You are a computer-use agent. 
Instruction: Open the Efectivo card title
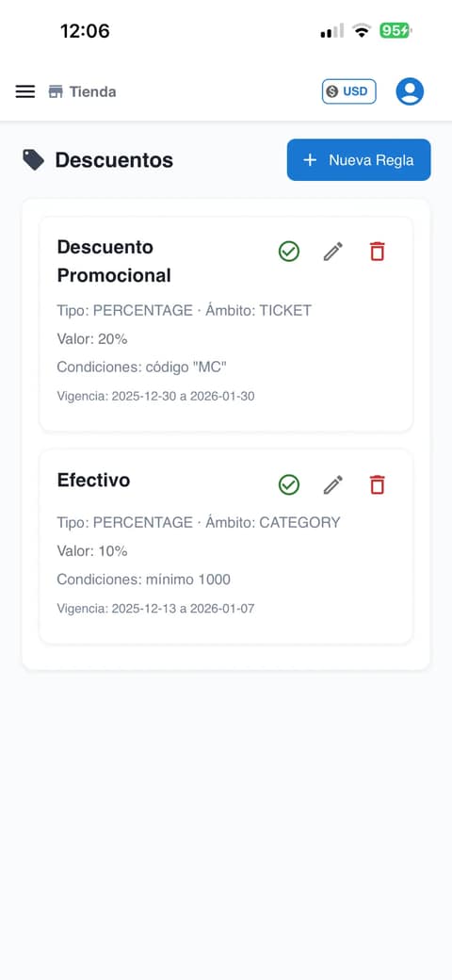tap(93, 480)
